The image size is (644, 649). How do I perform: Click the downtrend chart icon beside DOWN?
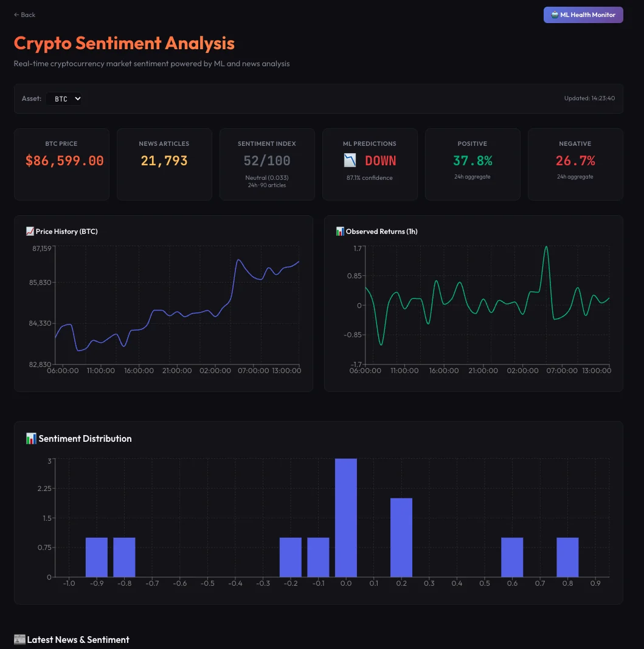(x=350, y=160)
